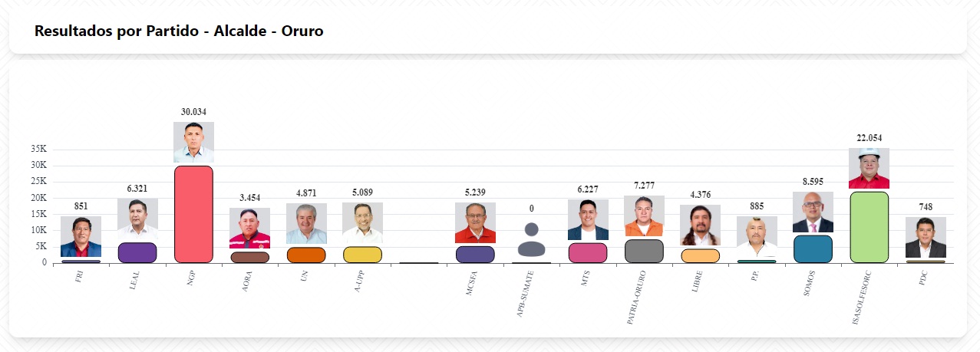Open the PATRIA-ORURO candidate photo
980x352 pixels.
tap(644, 216)
